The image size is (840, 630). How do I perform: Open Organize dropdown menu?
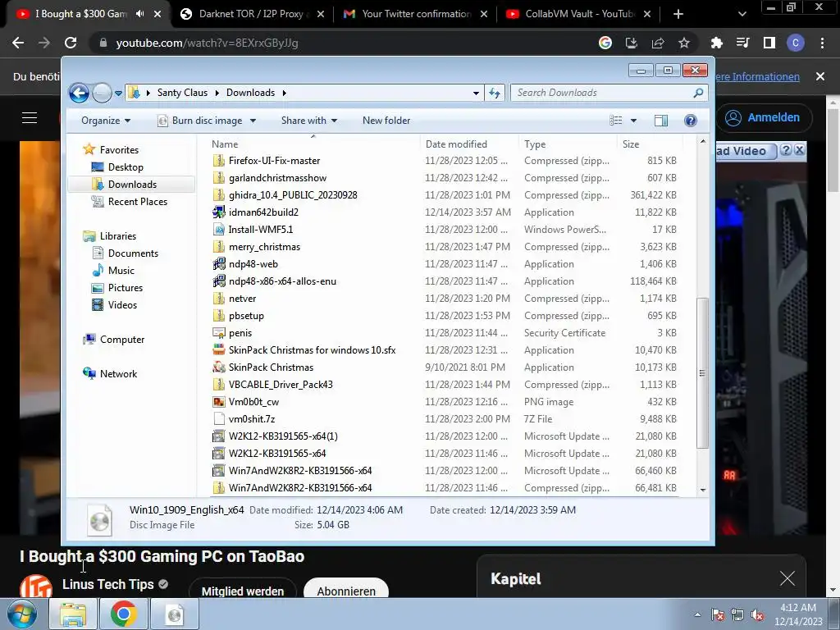pos(106,121)
